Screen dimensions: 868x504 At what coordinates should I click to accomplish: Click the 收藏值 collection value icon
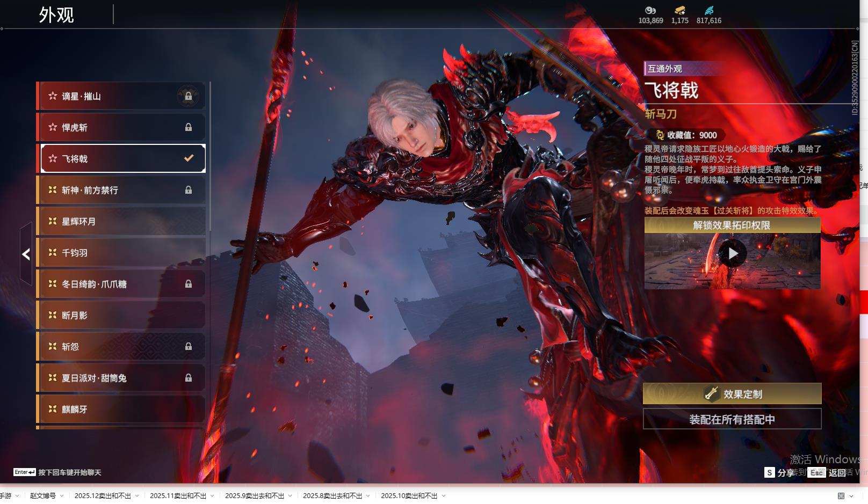(660, 135)
